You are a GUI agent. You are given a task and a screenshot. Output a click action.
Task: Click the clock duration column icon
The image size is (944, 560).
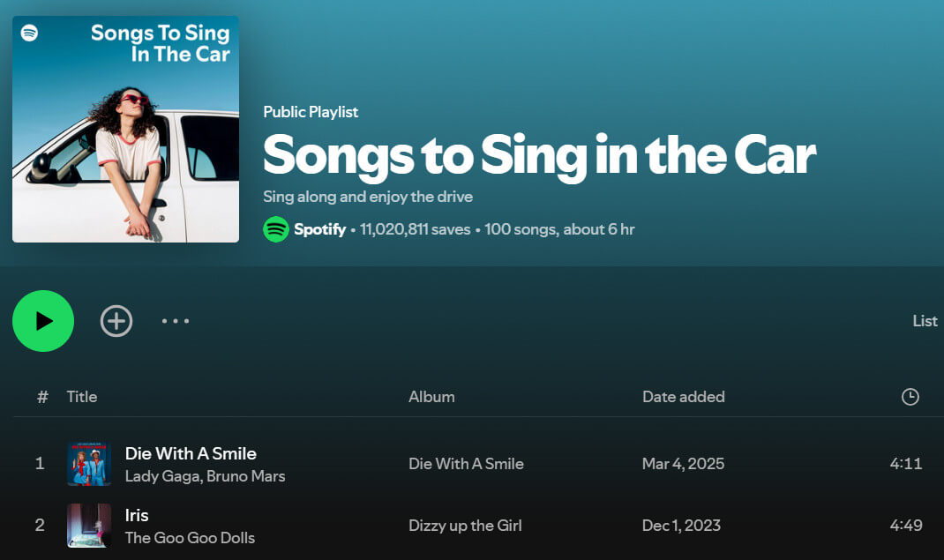(x=910, y=397)
